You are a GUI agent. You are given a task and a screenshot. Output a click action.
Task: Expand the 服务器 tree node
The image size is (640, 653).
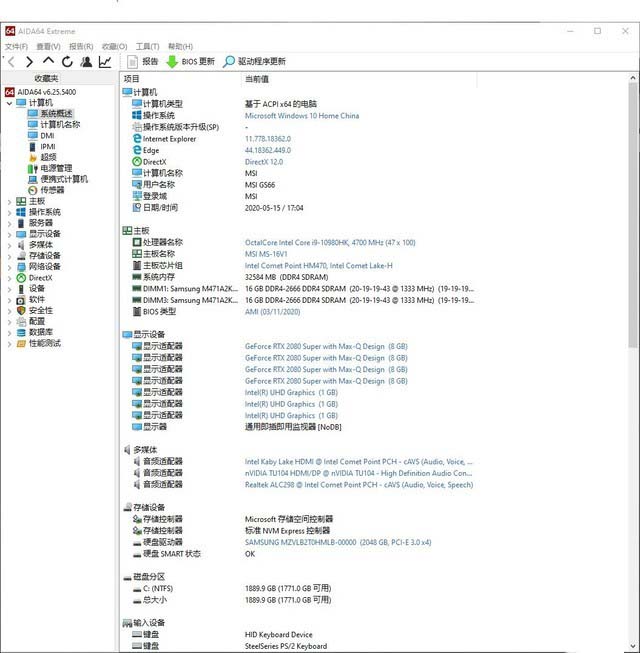coord(9,223)
